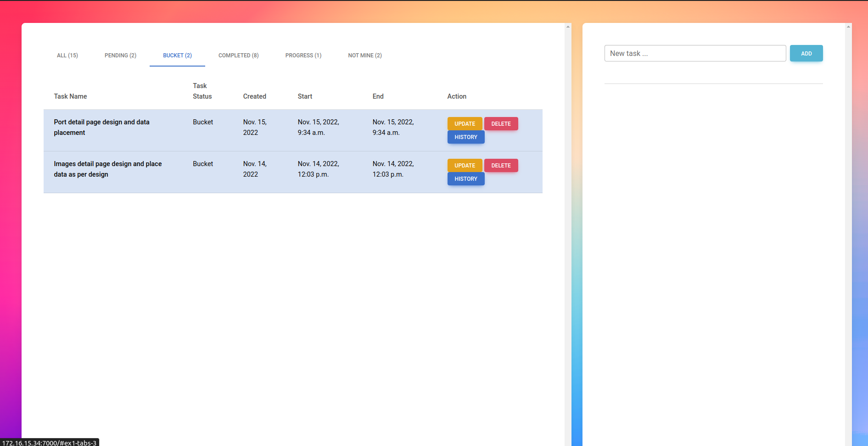The image size is (868, 446).
Task: Click the ADD task button
Action: (x=806, y=54)
